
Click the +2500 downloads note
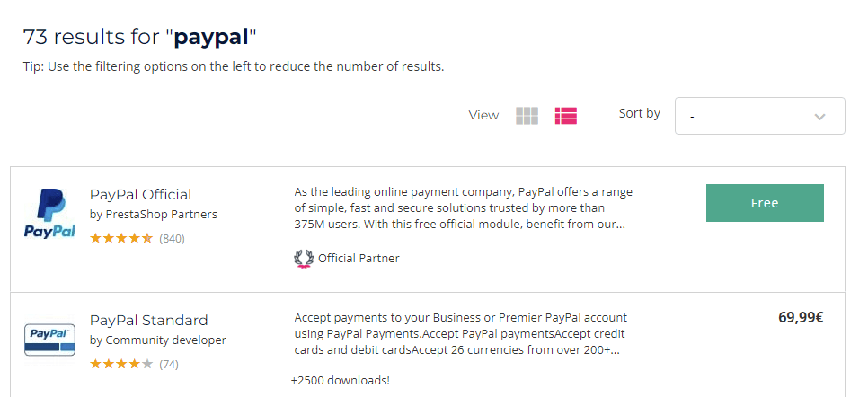point(340,381)
